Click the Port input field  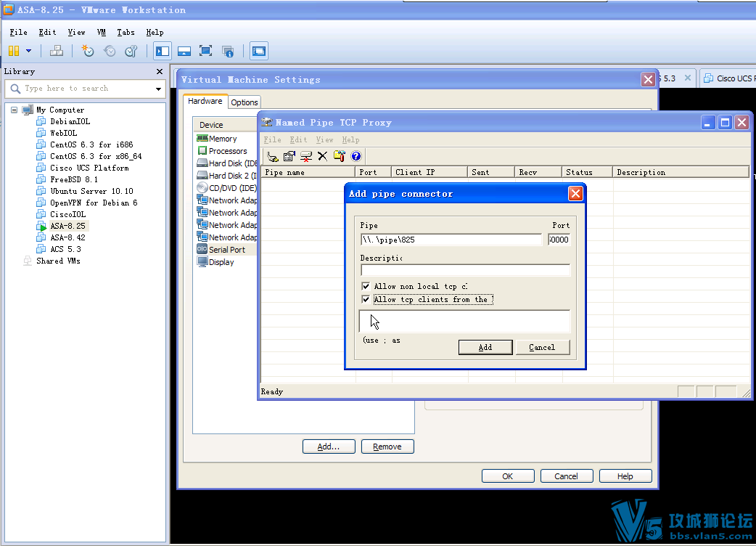pyautogui.click(x=559, y=240)
